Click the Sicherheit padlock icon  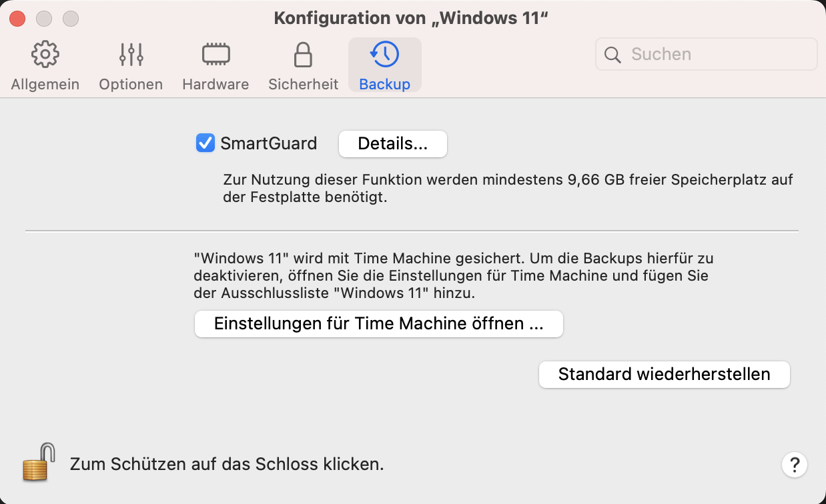[x=303, y=55]
